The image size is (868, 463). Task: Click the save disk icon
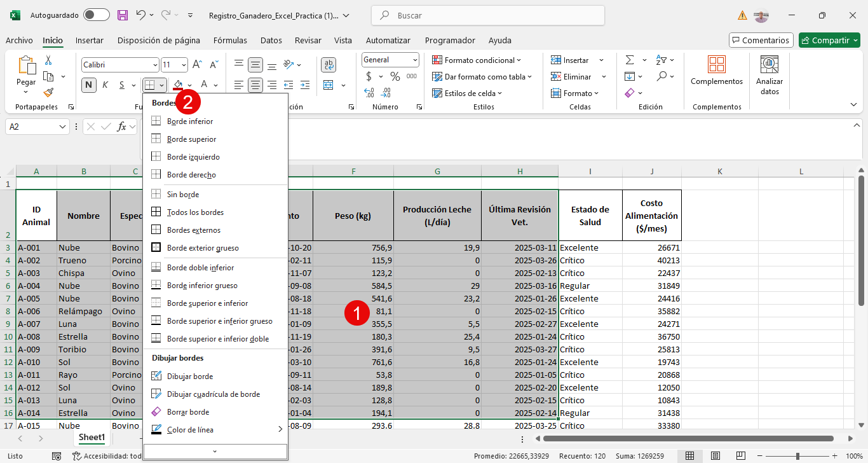point(123,15)
